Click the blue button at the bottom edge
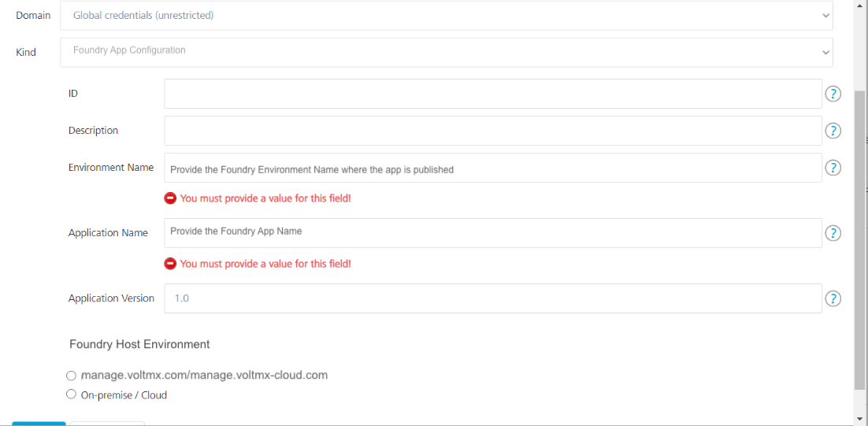 click(39, 423)
